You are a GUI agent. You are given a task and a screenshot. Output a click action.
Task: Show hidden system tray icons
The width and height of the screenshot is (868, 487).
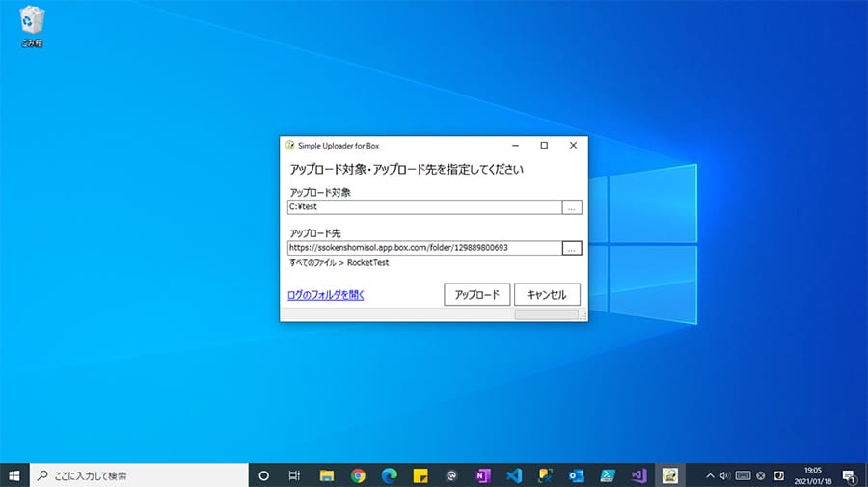point(711,475)
